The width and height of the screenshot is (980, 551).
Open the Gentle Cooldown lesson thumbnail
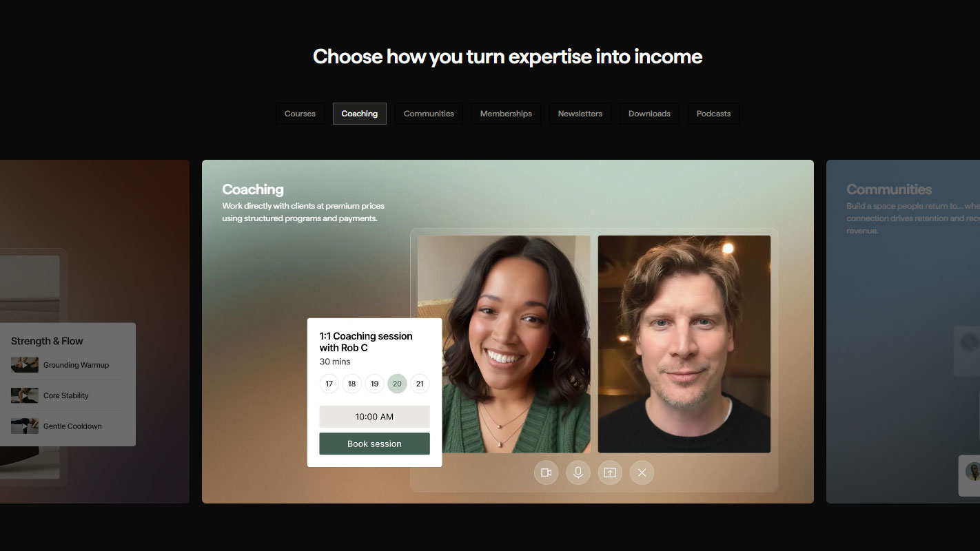tap(24, 426)
